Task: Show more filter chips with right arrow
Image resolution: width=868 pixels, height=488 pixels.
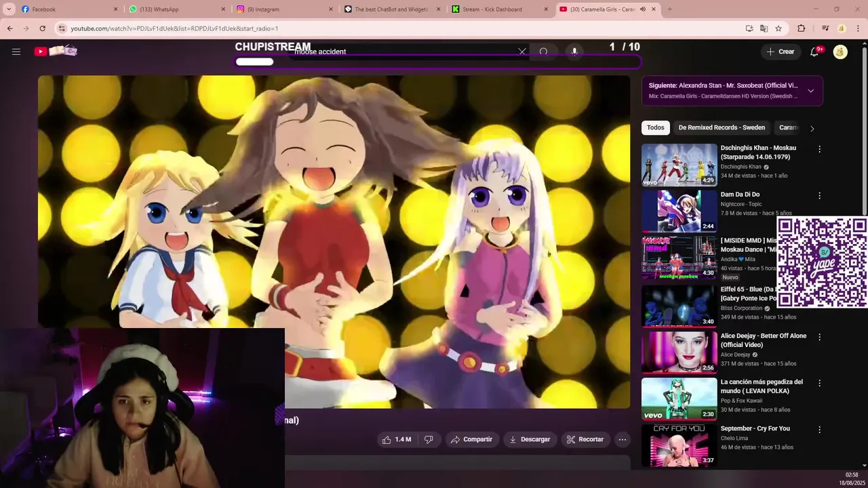Action: (x=812, y=128)
